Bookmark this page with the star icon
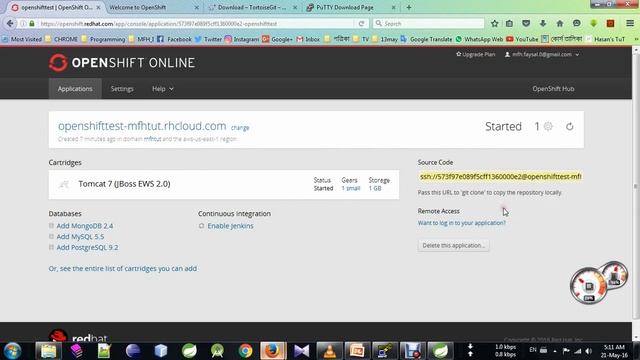This screenshot has width=640, height=360. click(494, 24)
